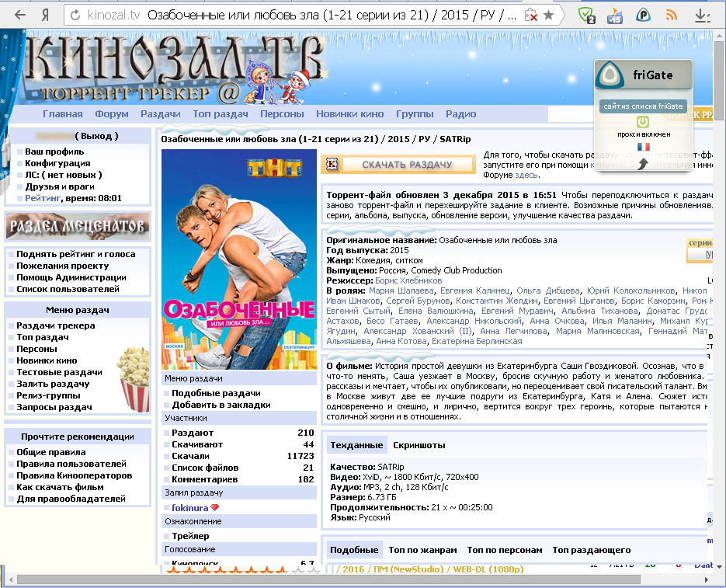This screenshot has width=726, height=588.
Task: Open Конфигурация in the sidebar
Action: [58, 163]
